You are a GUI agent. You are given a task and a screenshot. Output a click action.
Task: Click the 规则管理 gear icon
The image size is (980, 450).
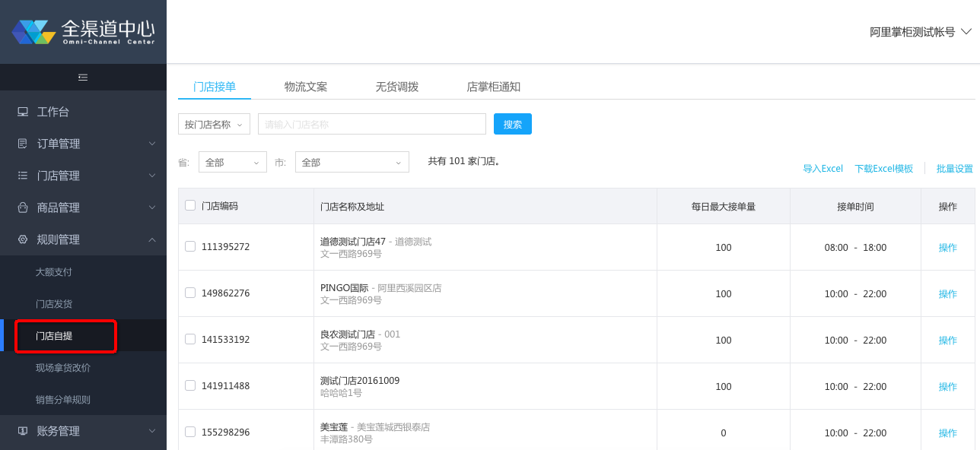[x=23, y=239]
